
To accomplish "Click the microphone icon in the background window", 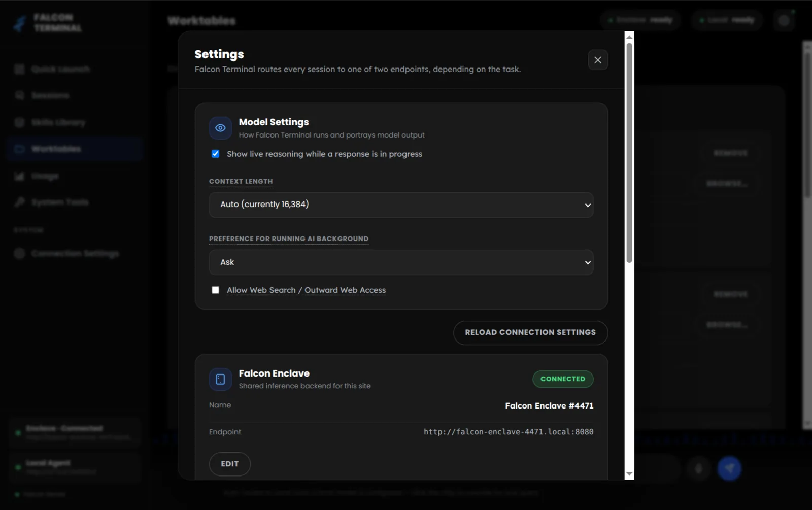I will [699, 468].
